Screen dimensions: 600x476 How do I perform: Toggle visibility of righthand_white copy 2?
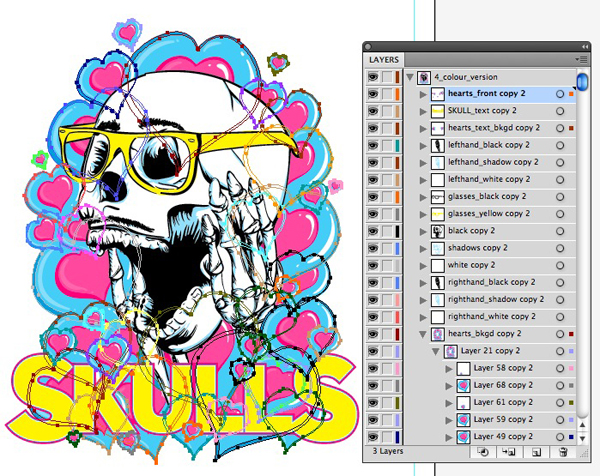(373, 317)
